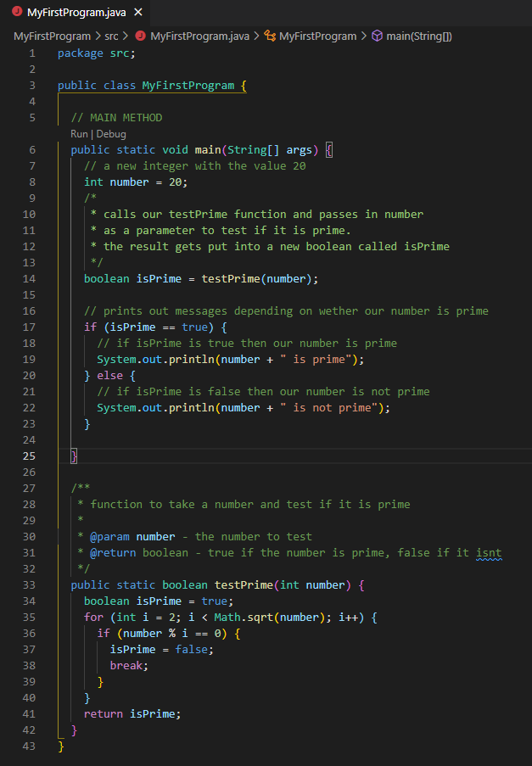Click the class symbol icon in breadcrumb

pos(270,36)
